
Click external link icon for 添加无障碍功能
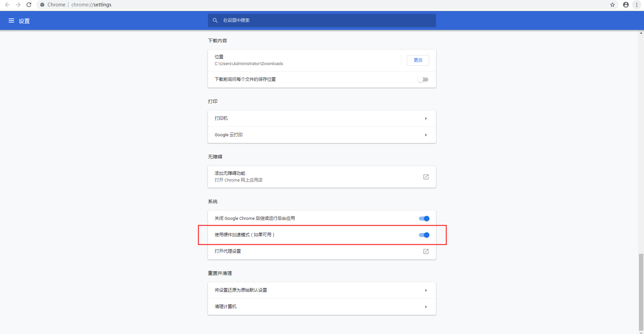(426, 177)
